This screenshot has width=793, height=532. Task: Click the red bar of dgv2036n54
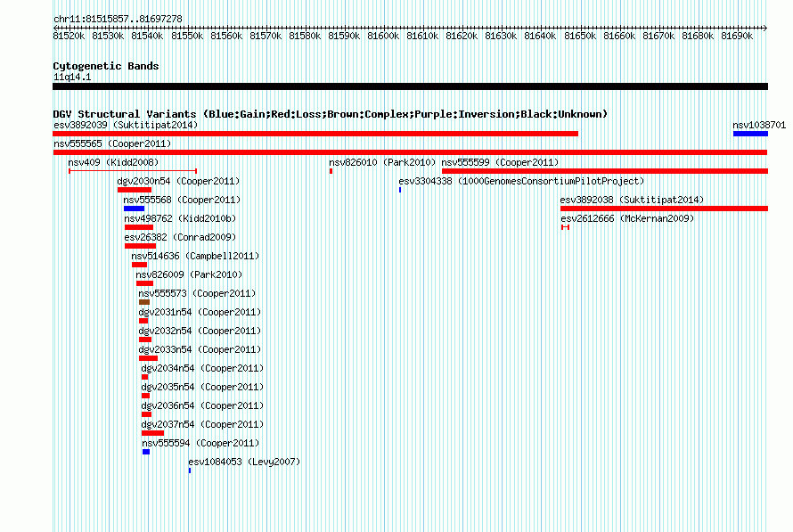(146, 414)
